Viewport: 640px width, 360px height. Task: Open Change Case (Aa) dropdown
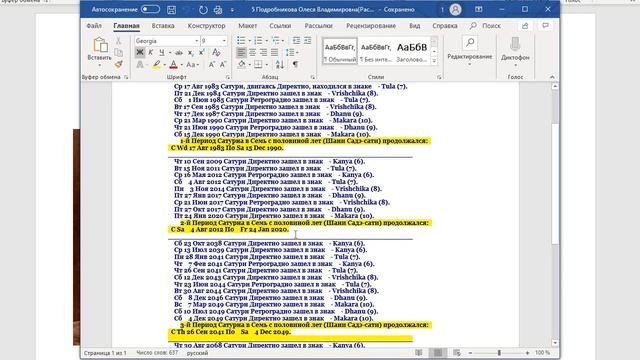(x=193, y=64)
